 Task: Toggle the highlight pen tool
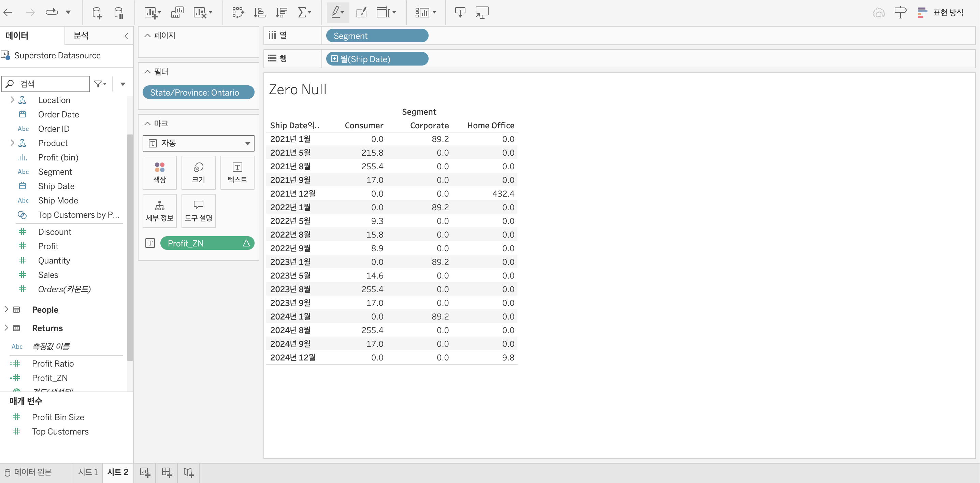336,13
